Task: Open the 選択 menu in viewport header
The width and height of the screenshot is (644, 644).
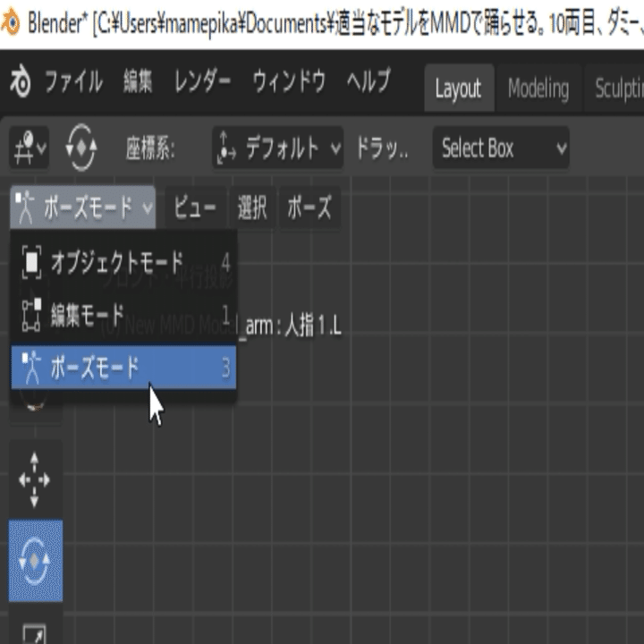Action: tap(252, 207)
